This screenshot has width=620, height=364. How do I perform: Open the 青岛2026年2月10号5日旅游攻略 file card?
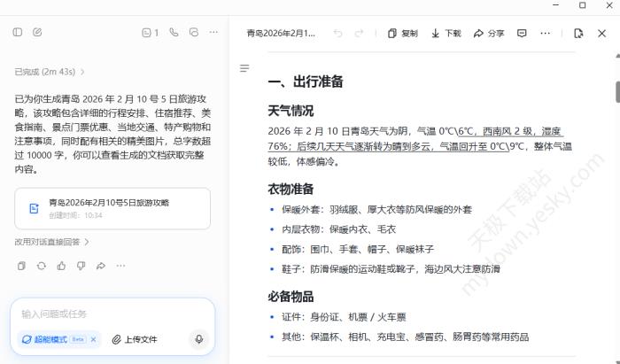pyautogui.click(x=112, y=208)
